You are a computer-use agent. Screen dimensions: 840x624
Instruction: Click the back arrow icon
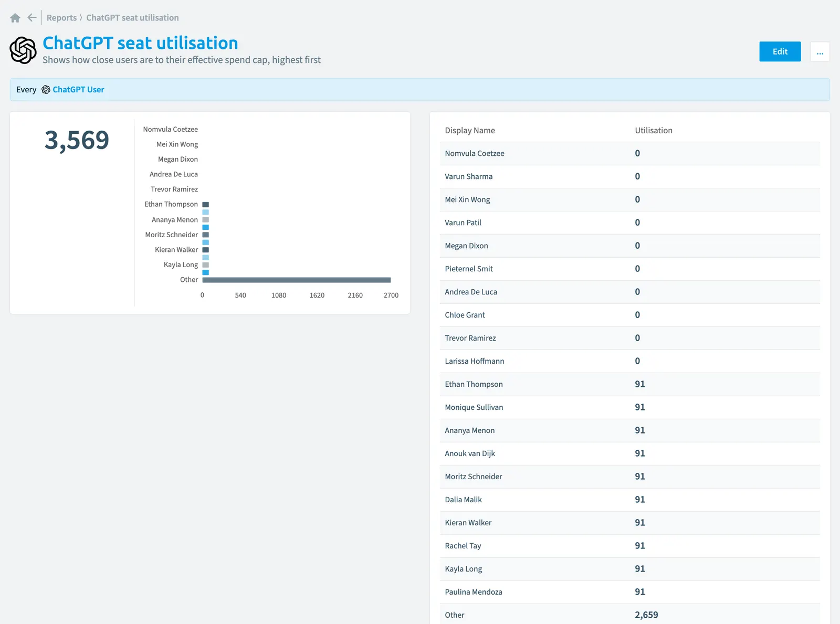(x=32, y=18)
